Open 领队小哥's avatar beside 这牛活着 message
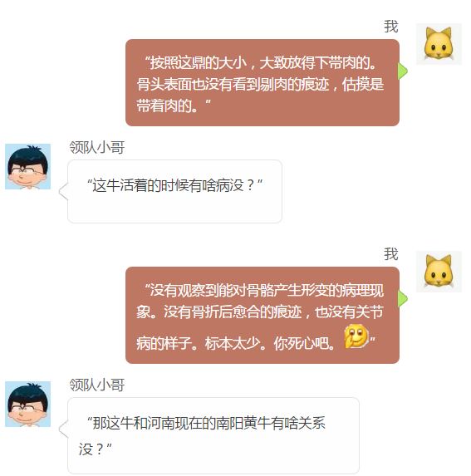Image resolution: width=471 pixels, height=476 pixels. coord(28,167)
